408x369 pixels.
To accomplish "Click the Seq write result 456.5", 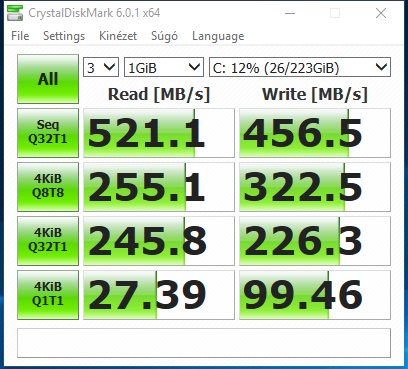I will (x=315, y=133).
